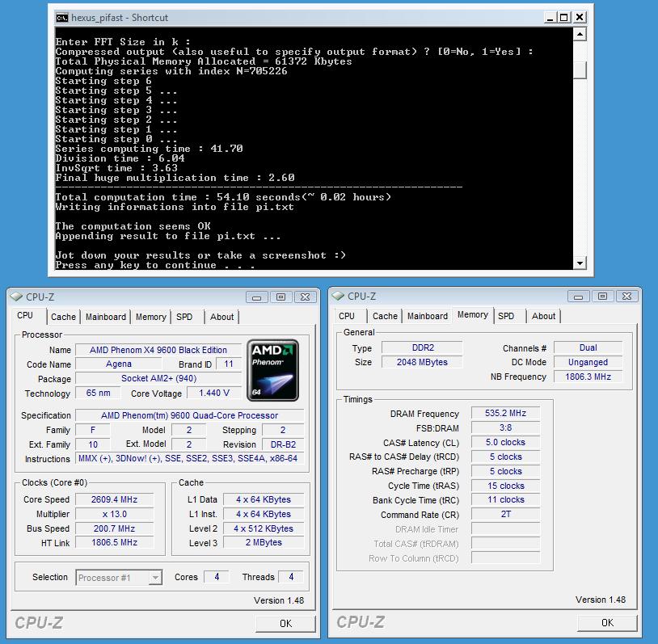Screen dimensions: 658x644
Task: Open the SPD tab in left CPU-Z window
Action: [184, 317]
